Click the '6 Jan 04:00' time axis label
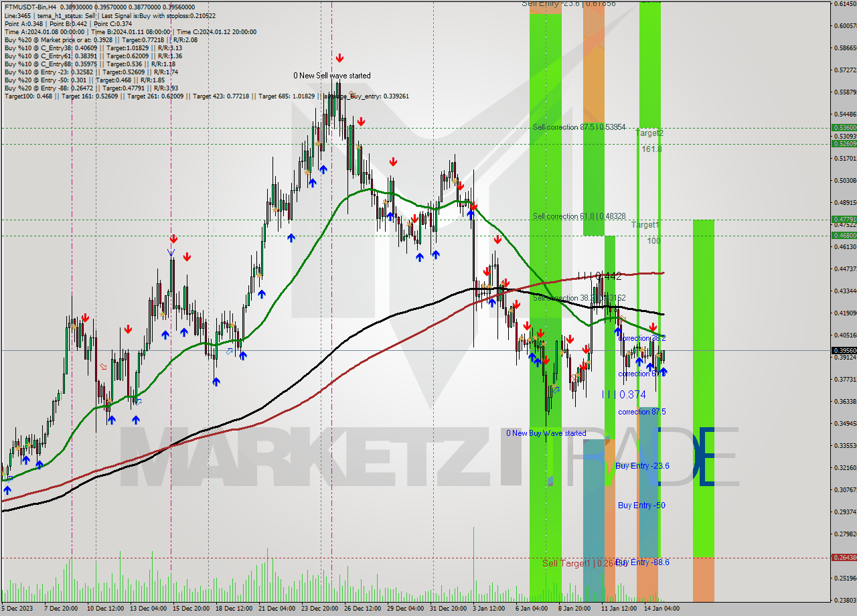 point(532,609)
